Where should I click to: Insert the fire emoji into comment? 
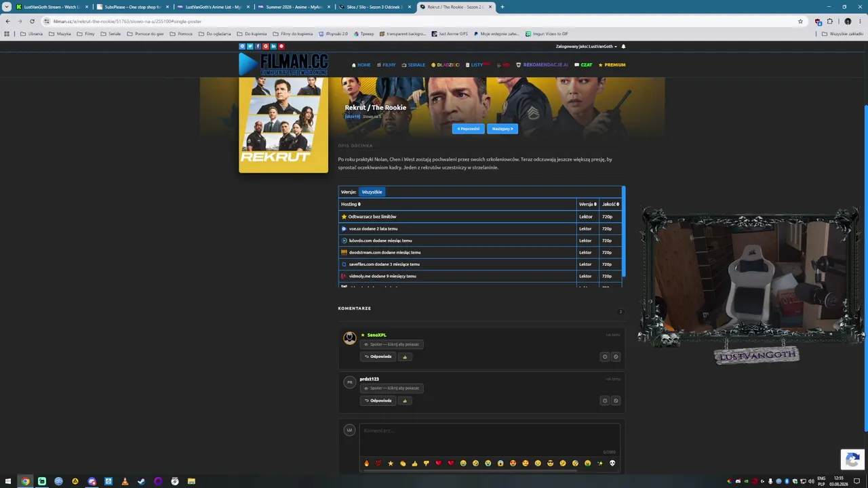tap(366, 463)
